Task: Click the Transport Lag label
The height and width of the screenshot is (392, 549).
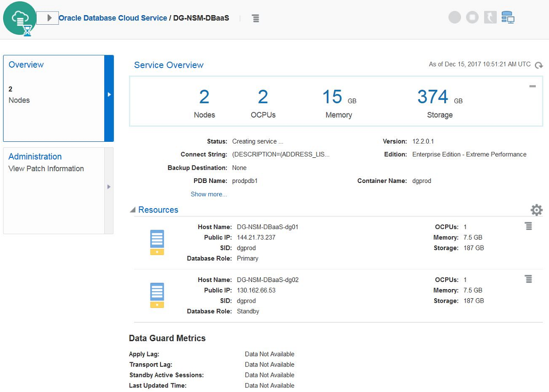Action: [x=151, y=365]
